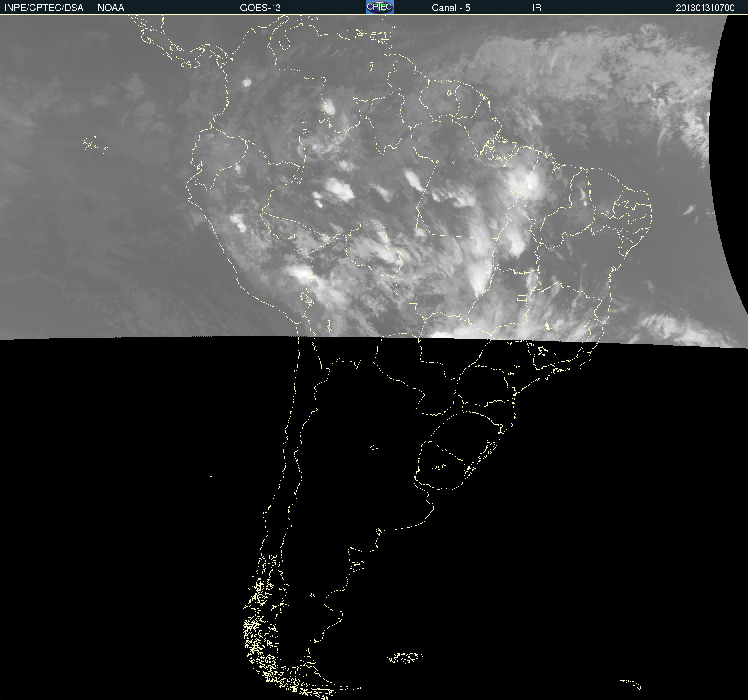
Task: Click the CPTEC logo in header
Action: click(x=380, y=7)
